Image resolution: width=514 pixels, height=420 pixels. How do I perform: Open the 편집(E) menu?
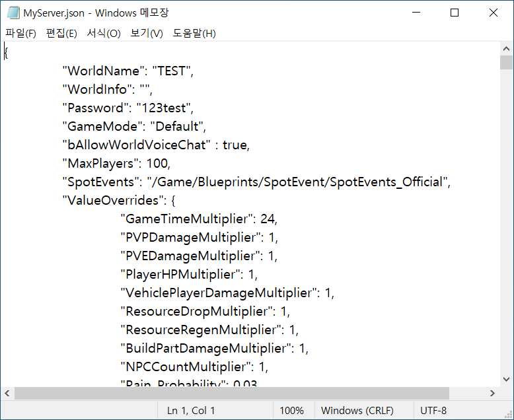coord(61,33)
